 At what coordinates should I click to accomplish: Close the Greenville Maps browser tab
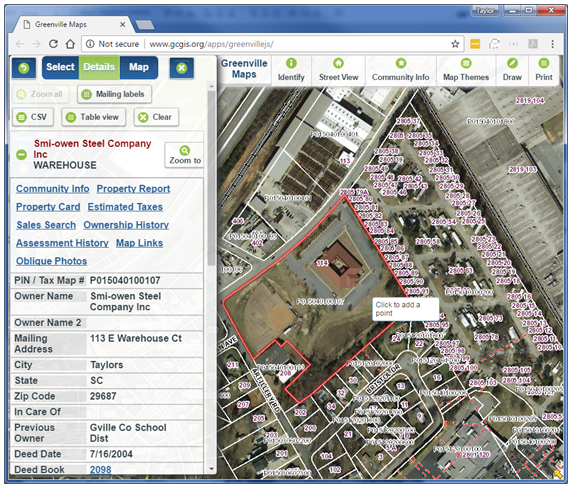(x=123, y=24)
